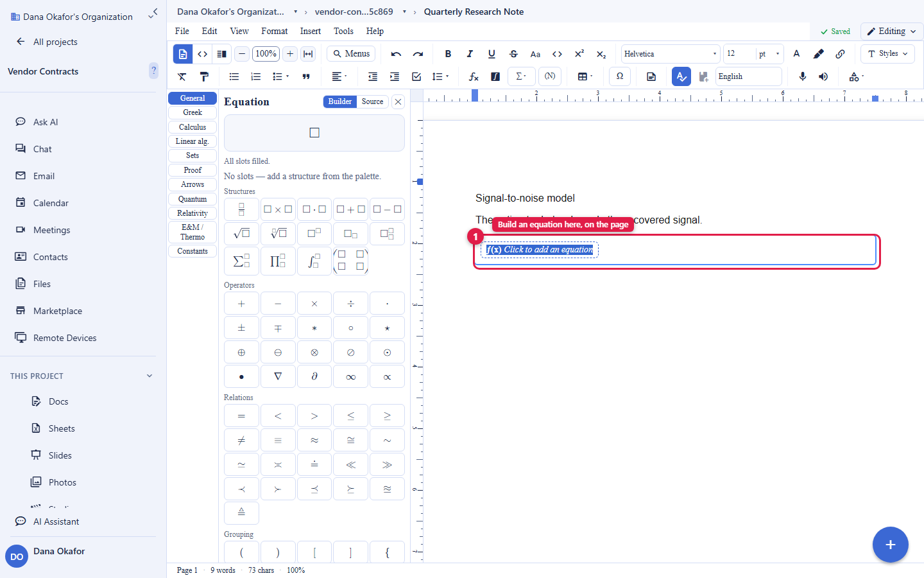The image size is (924, 578).
Task: Click the blue plus floating button
Action: tap(891, 545)
